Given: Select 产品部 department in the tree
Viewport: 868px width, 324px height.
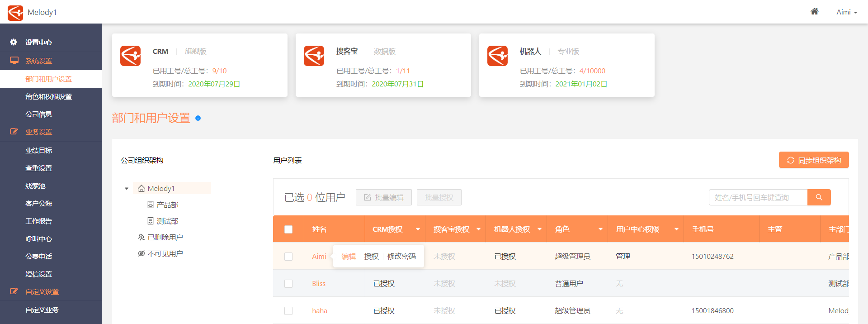Looking at the screenshot, I should coord(167,205).
